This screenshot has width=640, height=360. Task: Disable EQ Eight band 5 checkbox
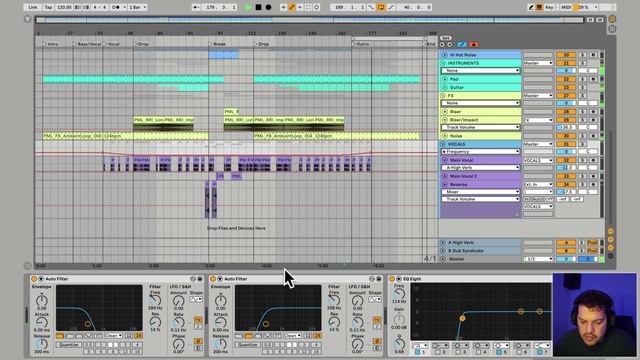498,352
